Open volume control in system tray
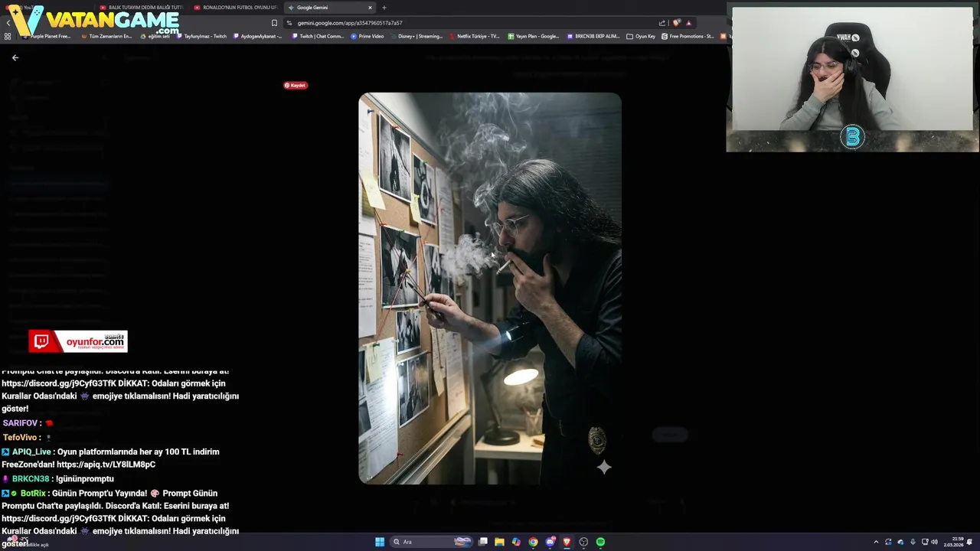The width and height of the screenshot is (980, 551). coord(934,542)
